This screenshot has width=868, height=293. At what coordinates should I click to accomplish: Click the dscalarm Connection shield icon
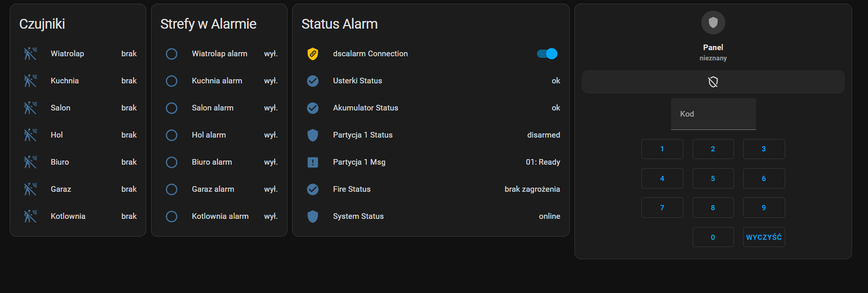[x=313, y=54]
